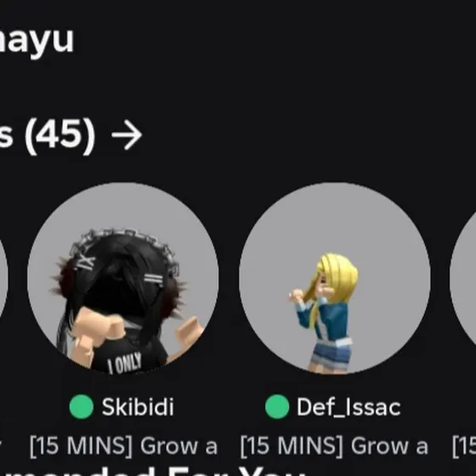This screenshot has width=476, height=476.
Task: Select the partially visible avatar at left edge
Action: click(x=3, y=278)
